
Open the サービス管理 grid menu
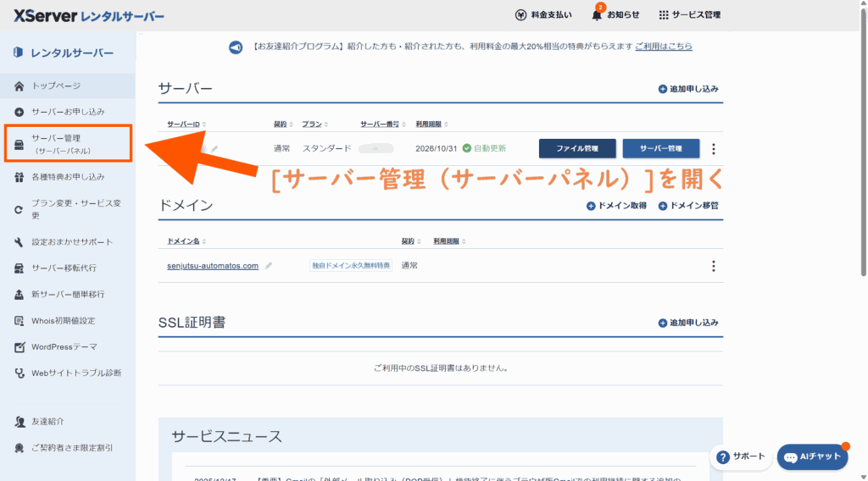pyautogui.click(x=664, y=15)
